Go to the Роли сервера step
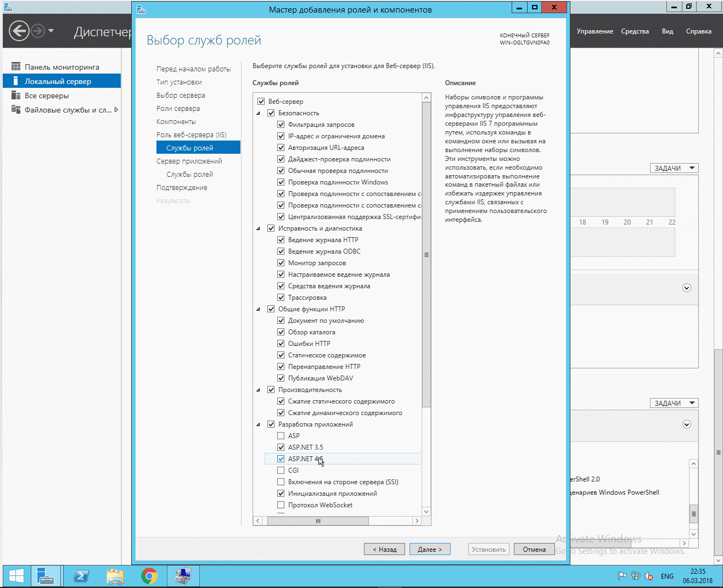 coord(178,109)
